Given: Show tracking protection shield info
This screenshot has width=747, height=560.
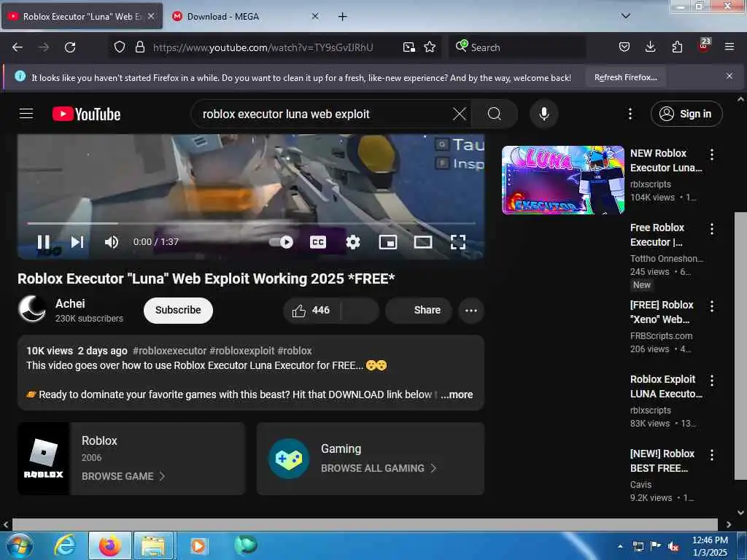Looking at the screenshot, I should (x=120, y=47).
